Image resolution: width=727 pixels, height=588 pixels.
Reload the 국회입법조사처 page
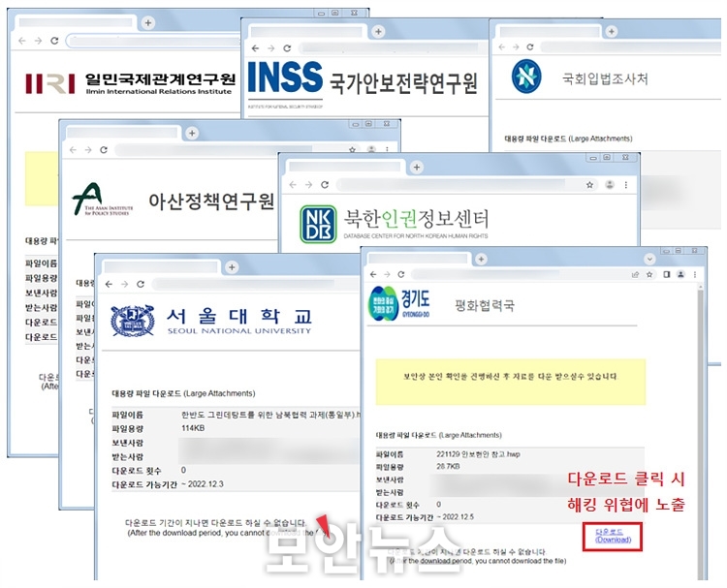tap(530, 46)
